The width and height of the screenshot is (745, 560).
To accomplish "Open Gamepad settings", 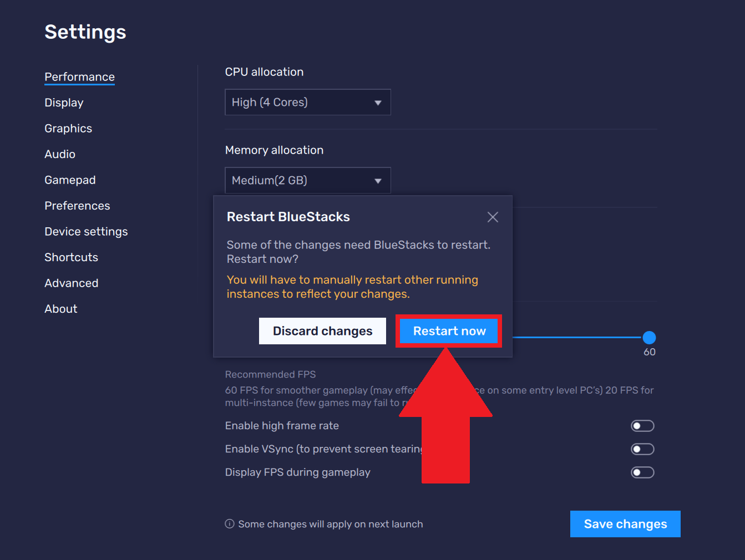I will (70, 180).
